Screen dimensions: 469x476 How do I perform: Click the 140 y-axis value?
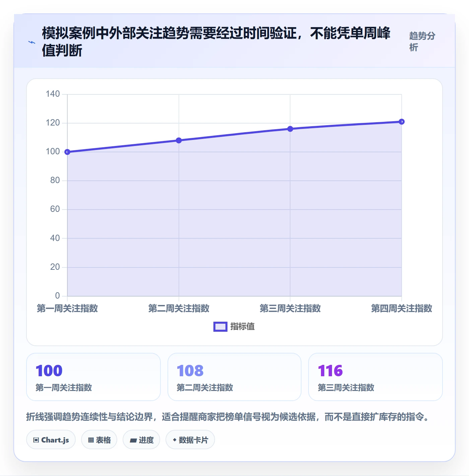coord(53,94)
